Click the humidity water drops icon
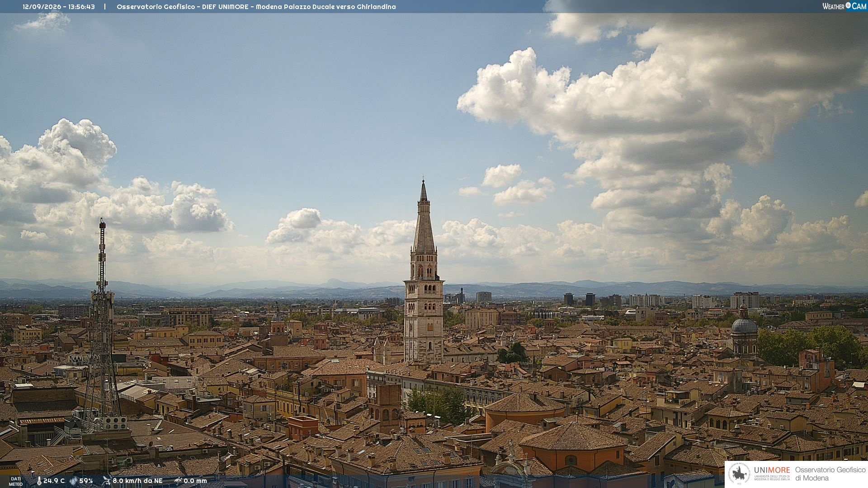 [x=73, y=481]
